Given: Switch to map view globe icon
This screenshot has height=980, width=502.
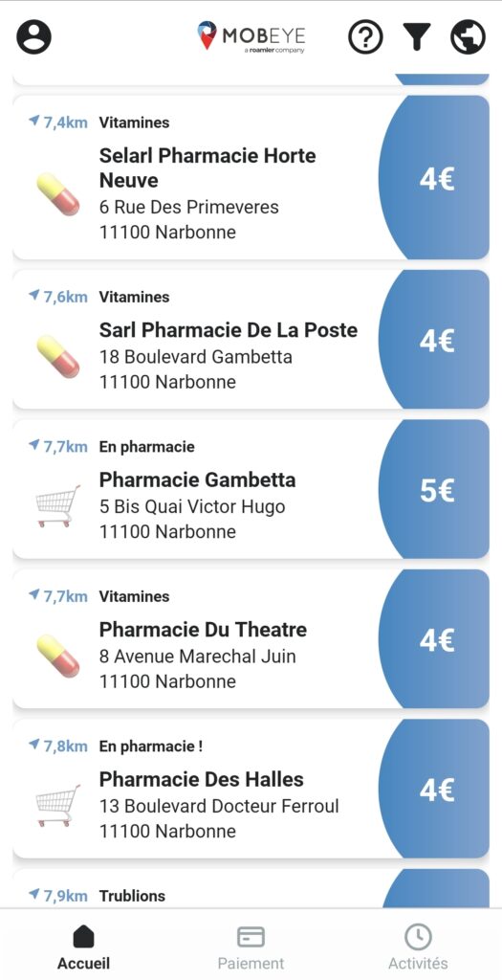Looking at the screenshot, I should pyautogui.click(x=468, y=37).
